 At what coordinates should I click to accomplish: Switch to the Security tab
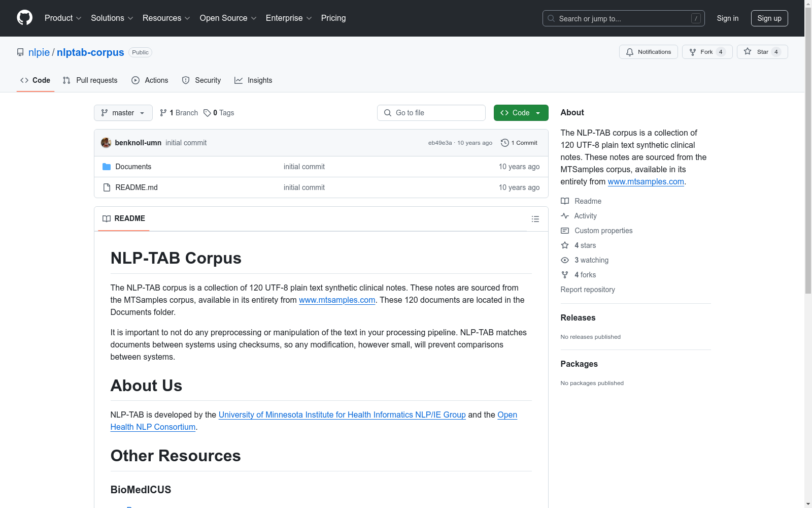tap(201, 80)
